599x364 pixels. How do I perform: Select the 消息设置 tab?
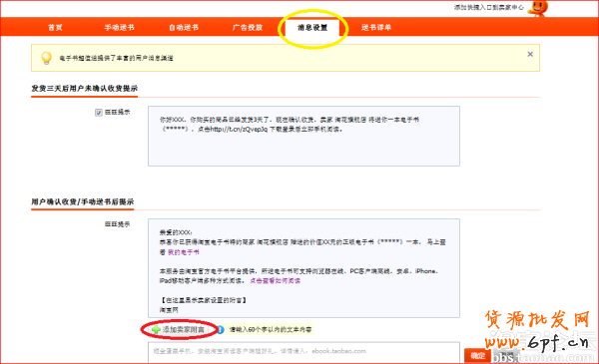coord(312,28)
